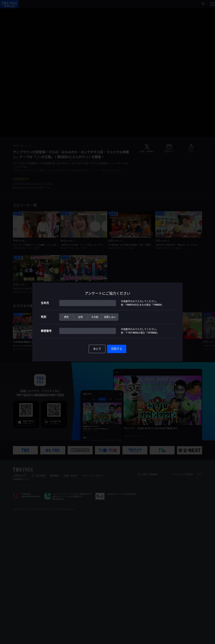
Task: Click the エピソード一覧 section heading
Action: tap(25, 205)
